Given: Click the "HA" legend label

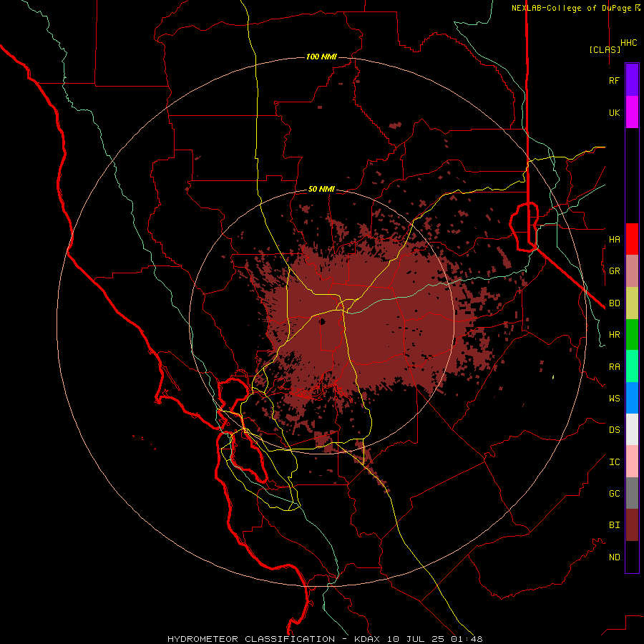Looking at the screenshot, I should [614, 240].
